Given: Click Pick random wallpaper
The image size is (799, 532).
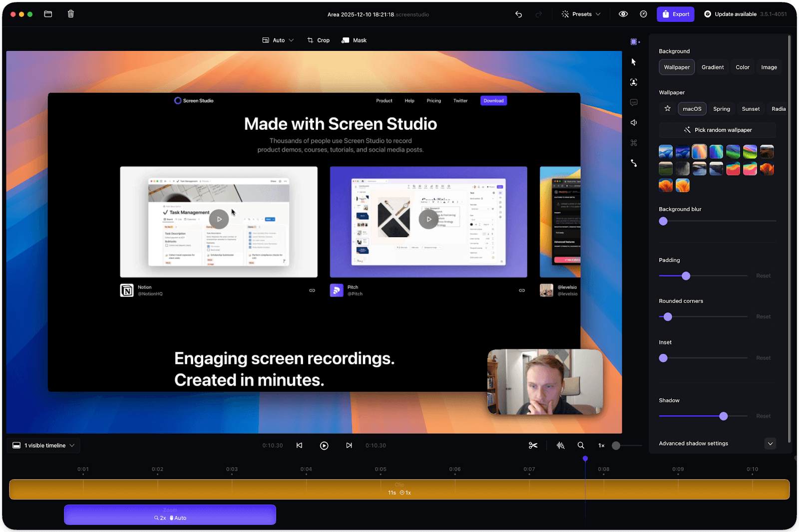Looking at the screenshot, I should 717,130.
